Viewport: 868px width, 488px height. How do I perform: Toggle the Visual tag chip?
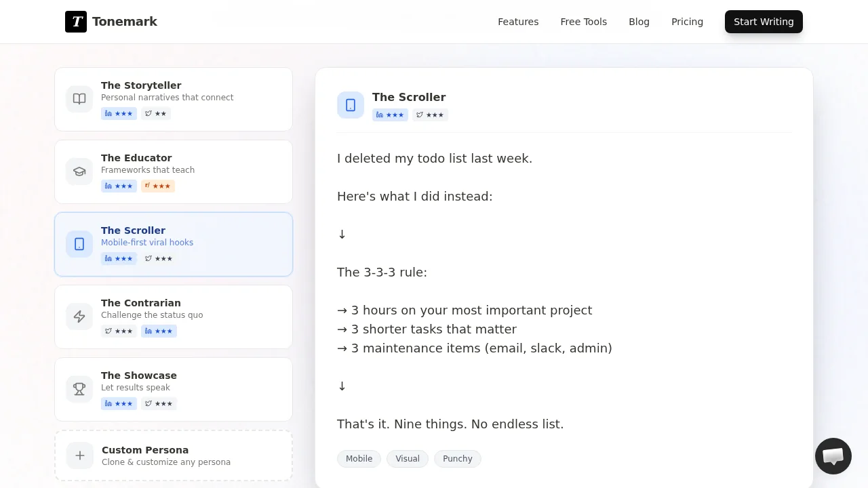coord(408,459)
